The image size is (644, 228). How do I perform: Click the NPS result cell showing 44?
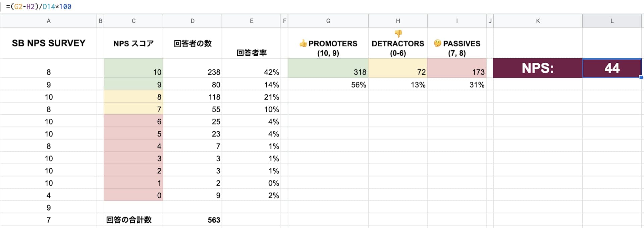pos(612,68)
